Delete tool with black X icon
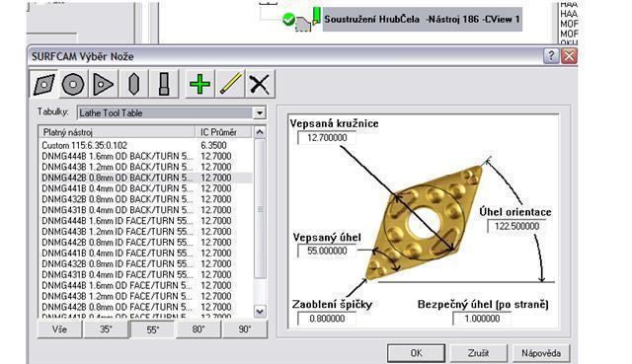The width and height of the screenshot is (632, 364). [x=260, y=84]
